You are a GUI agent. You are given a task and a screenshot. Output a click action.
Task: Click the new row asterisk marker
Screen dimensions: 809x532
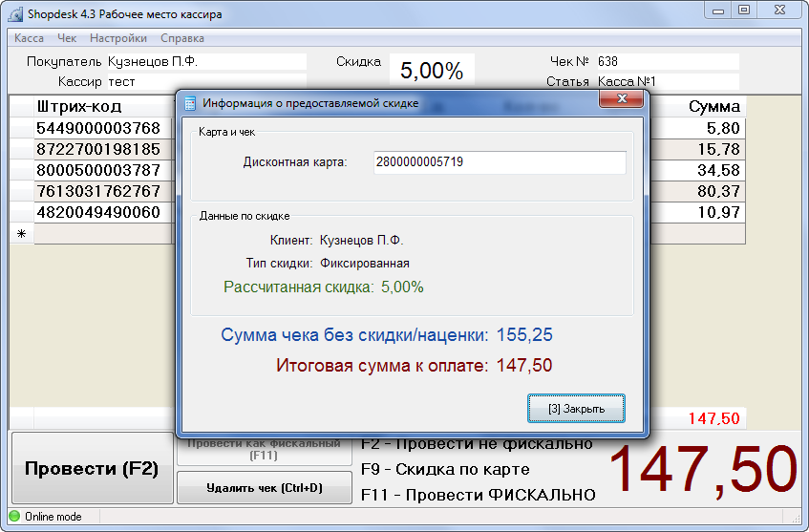coord(22,234)
